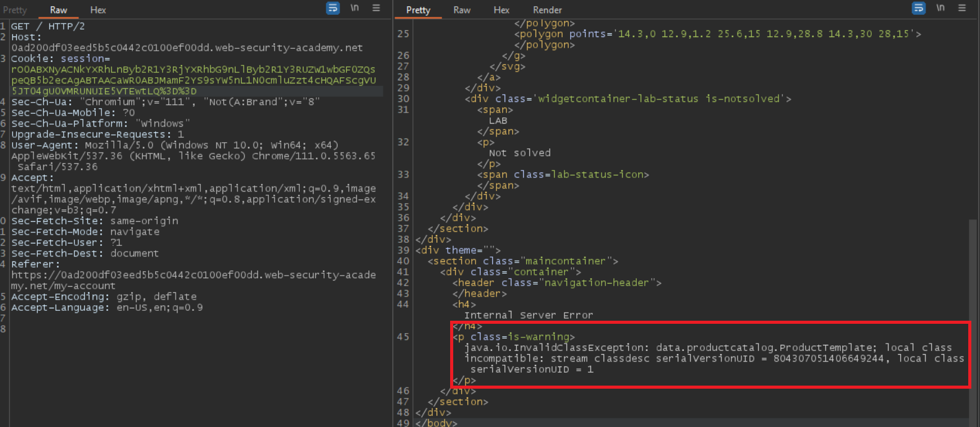Select the request Raw tab
The height and width of the screenshot is (427, 980).
coord(59,10)
